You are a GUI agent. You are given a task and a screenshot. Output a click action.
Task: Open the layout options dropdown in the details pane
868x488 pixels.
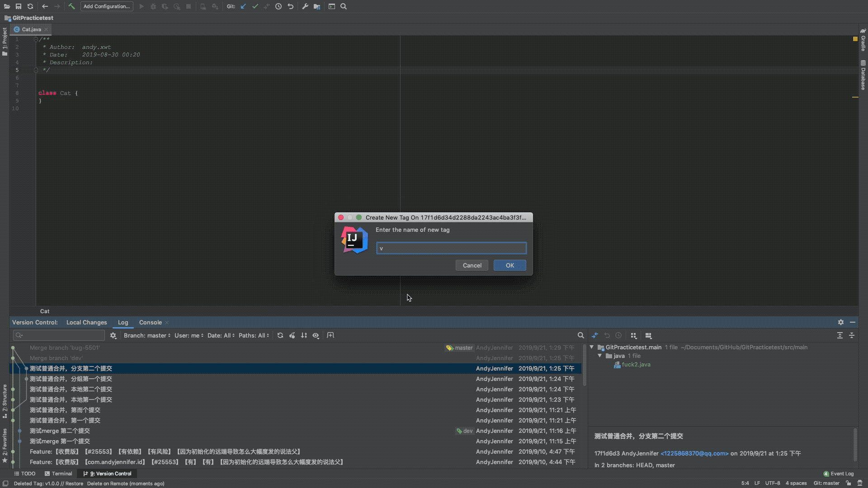pos(649,335)
